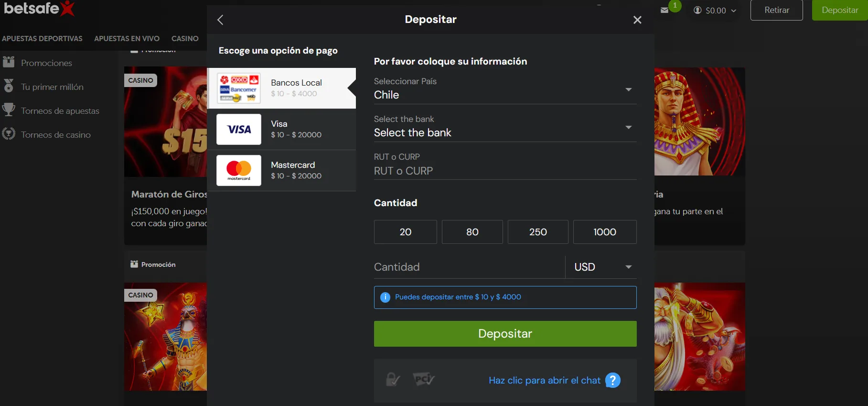The width and height of the screenshot is (868, 406).
Task: Click the secure padlock icon
Action: tap(393, 380)
